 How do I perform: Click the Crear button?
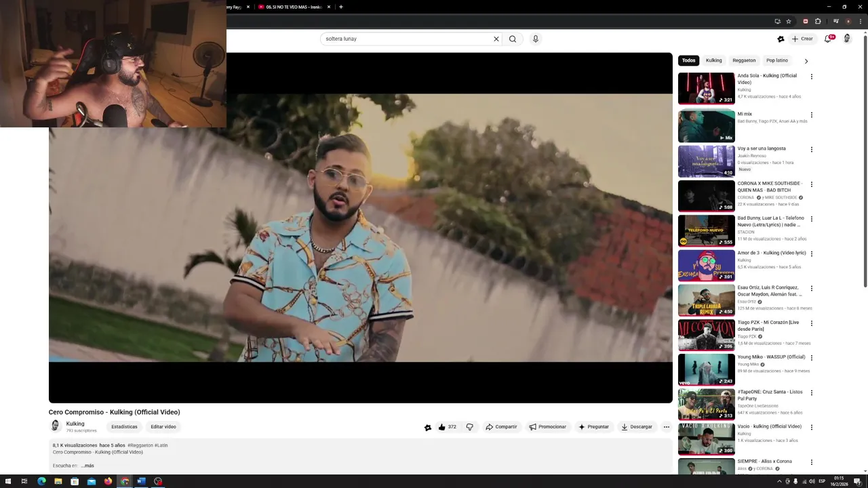pos(802,39)
